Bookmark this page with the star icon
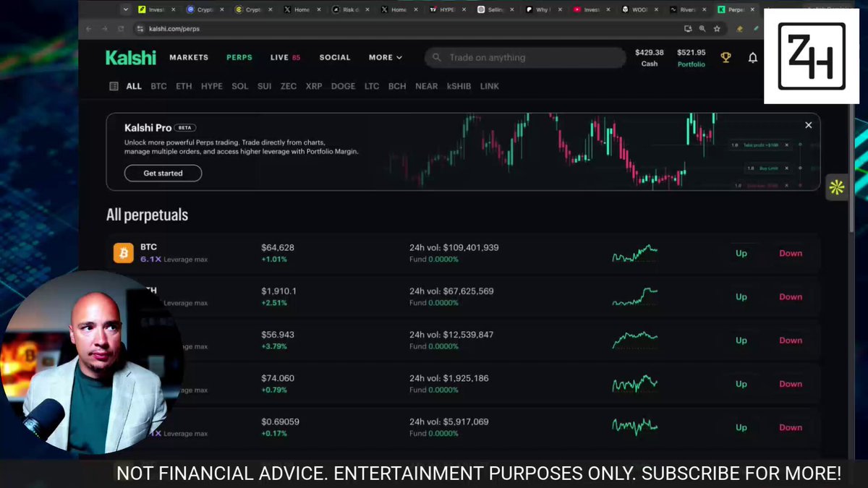This screenshot has width=868, height=488. [x=717, y=29]
